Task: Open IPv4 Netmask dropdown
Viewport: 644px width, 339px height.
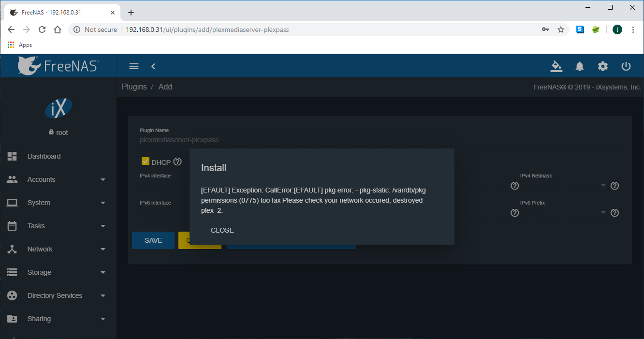Action: pos(563,185)
